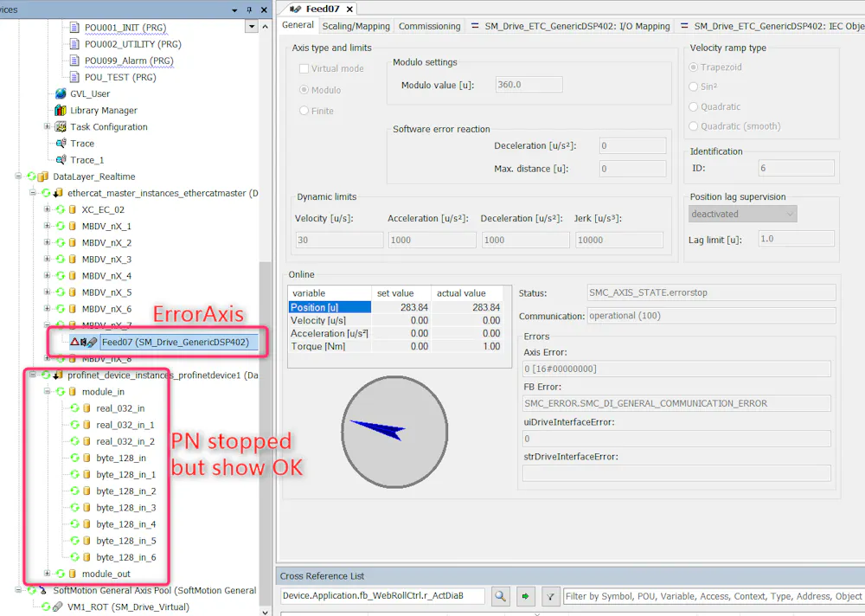Screen dimensions: 865x616
Task: Open SM_Drive_ETC_GenericDSP402 IEC Objects tab
Action: [x=772, y=26]
